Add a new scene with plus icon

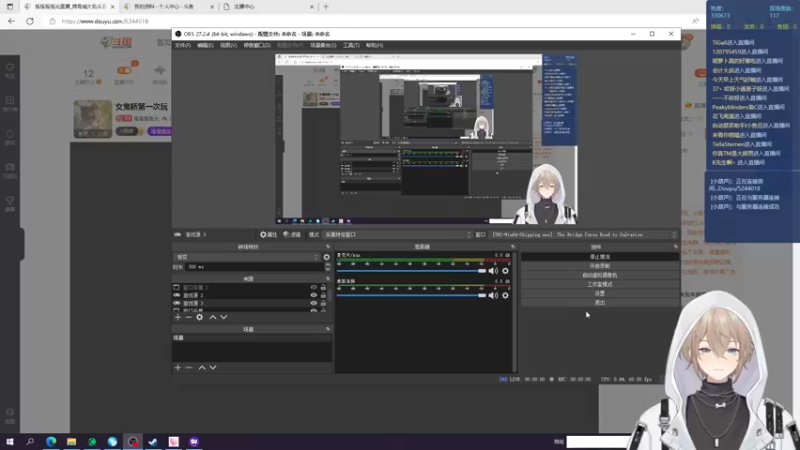[178, 367]
